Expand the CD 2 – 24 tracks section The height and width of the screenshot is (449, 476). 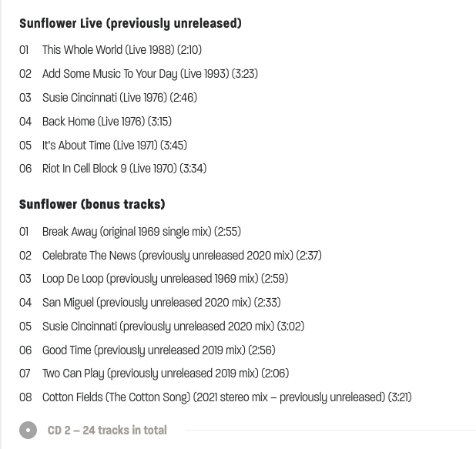click(x=107, y=431)
